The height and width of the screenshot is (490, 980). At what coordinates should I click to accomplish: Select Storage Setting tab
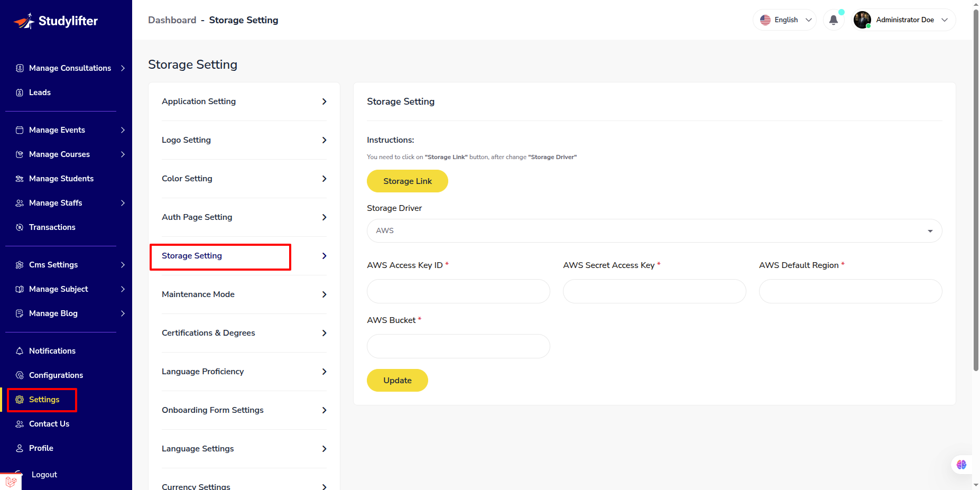[244, 256]
